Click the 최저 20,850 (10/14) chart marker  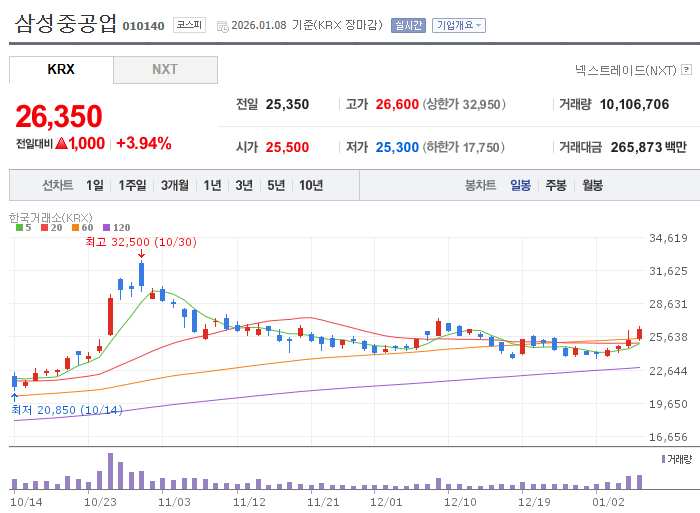pos(67,410)
